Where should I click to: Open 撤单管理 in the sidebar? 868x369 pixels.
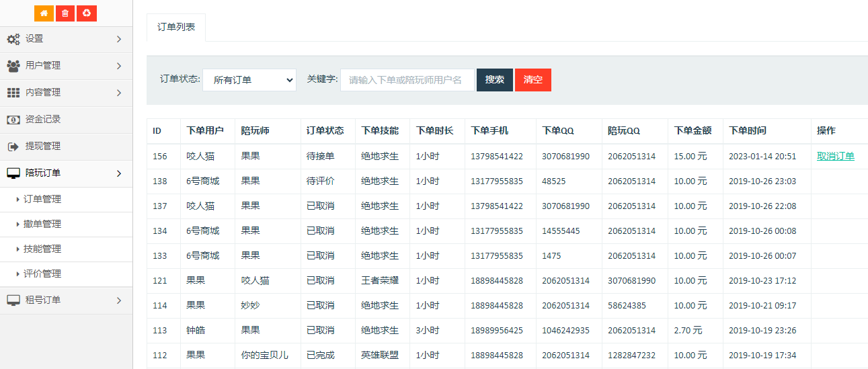42,224
